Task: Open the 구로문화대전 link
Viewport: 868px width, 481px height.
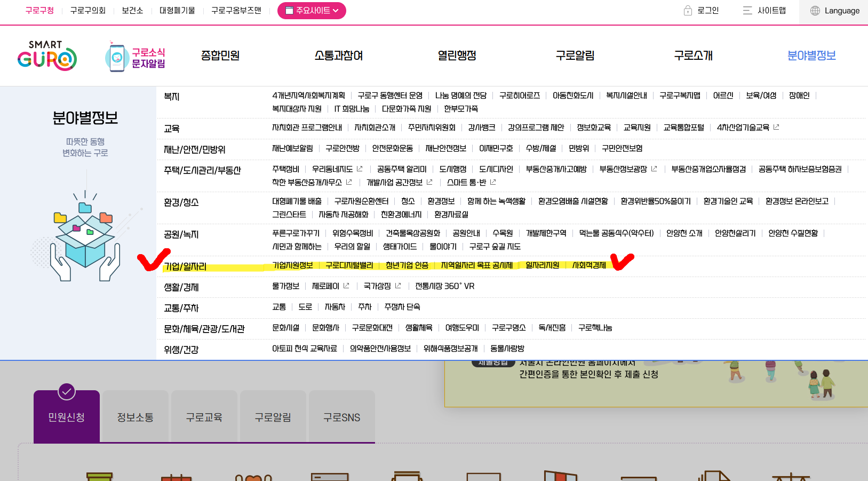Action: point(372,328)
